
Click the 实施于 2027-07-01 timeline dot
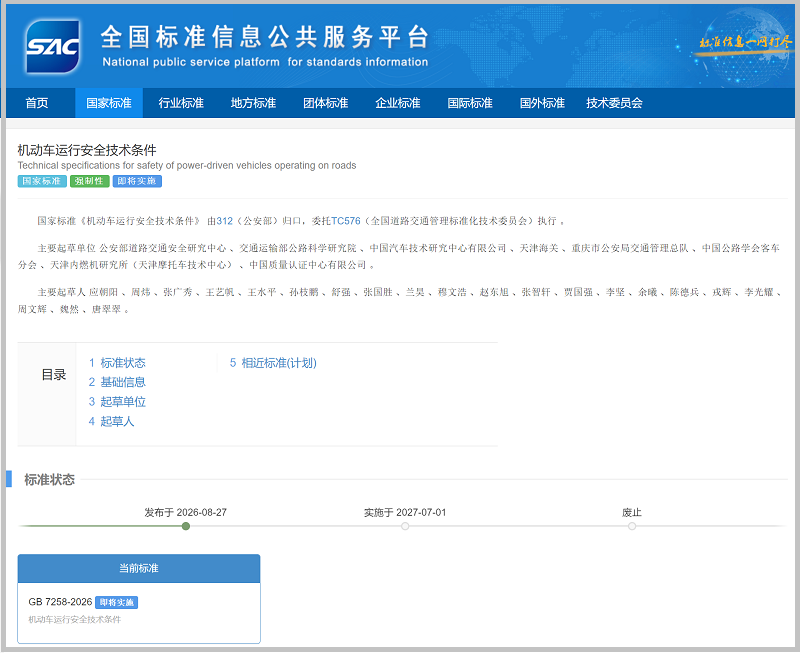tap(405, 526)
